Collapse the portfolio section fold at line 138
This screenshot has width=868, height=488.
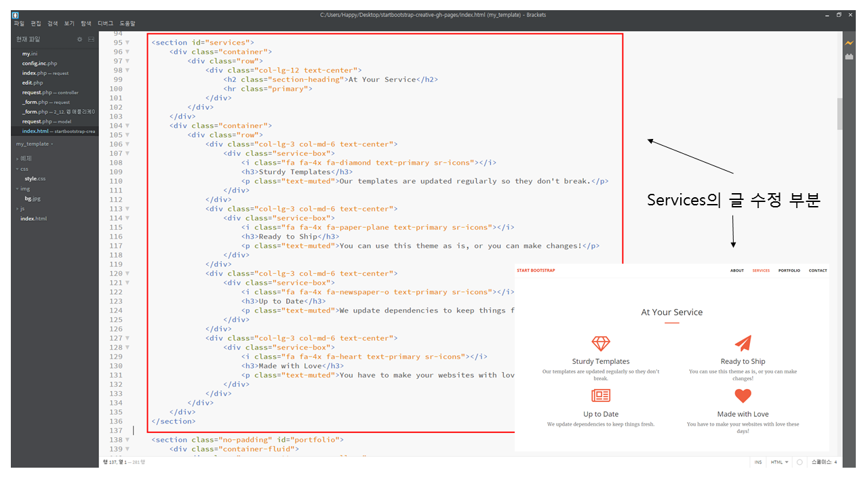tap(127, 440)
